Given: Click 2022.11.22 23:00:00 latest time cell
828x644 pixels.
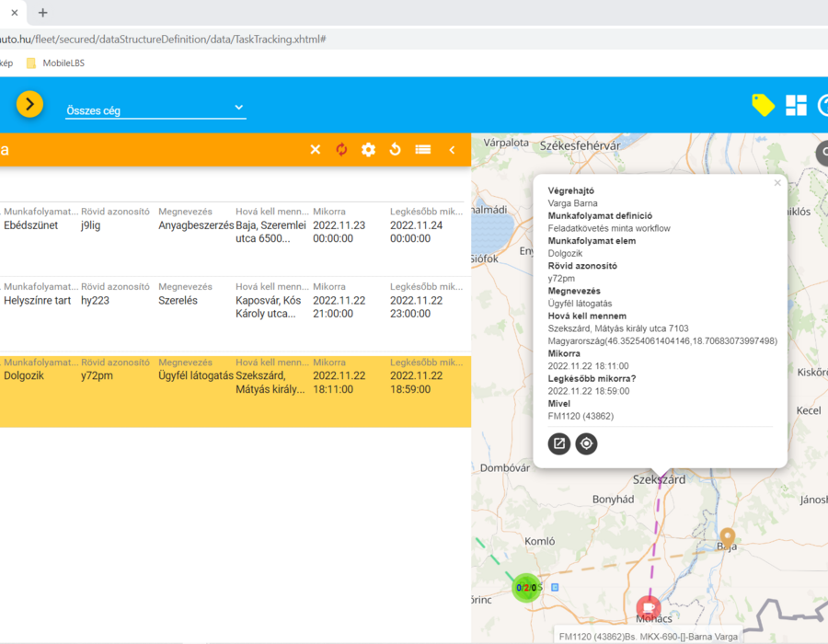Looking at the screenshot, I should [x=416, y=307].
